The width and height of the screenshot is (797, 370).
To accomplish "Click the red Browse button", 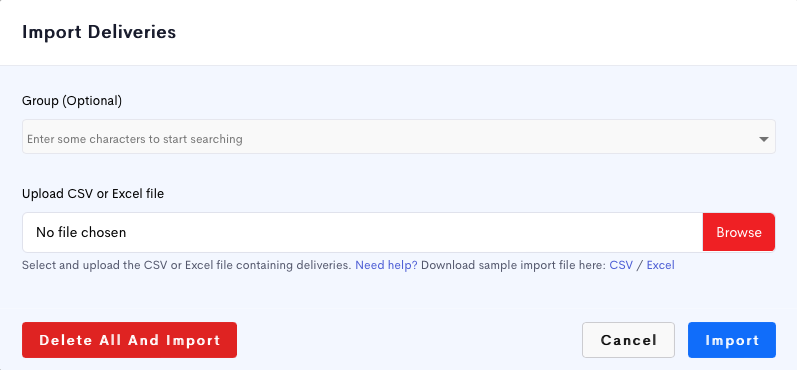I will tap(739, 232).
